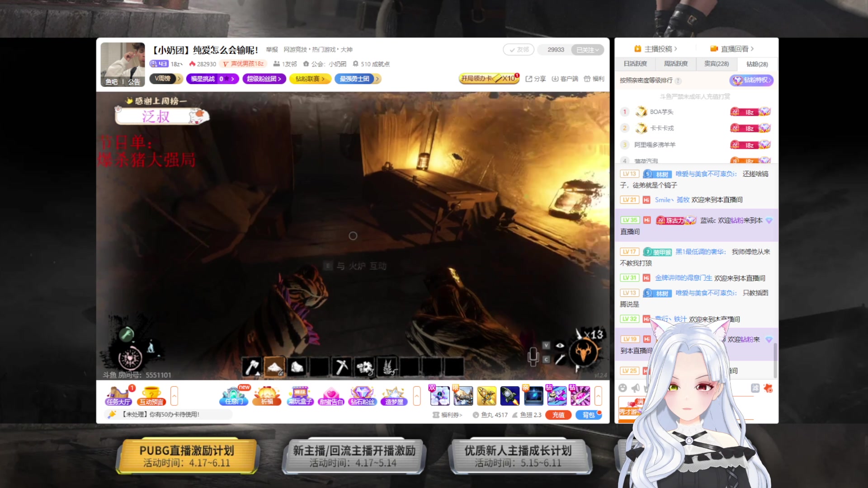Switch to the 周活跃度 tab
This screenshot has width=868, height=488.
[x=675, y=64]
